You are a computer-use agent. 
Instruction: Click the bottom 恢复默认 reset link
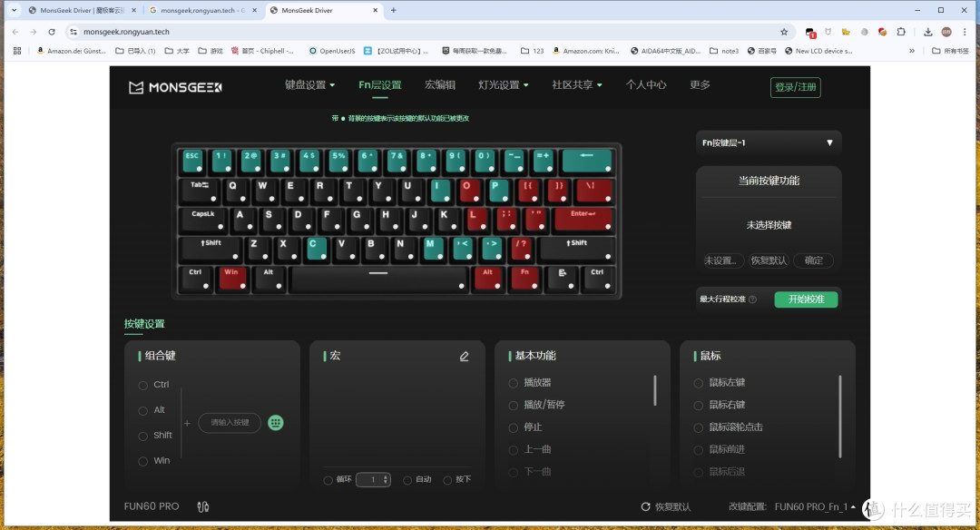[x=666, y=507]
